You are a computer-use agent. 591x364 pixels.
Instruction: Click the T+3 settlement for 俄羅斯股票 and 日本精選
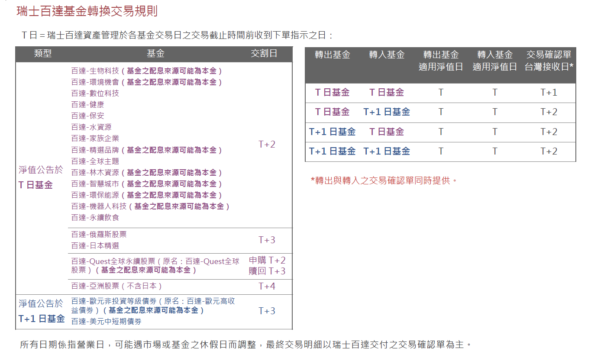coord(267,240)
